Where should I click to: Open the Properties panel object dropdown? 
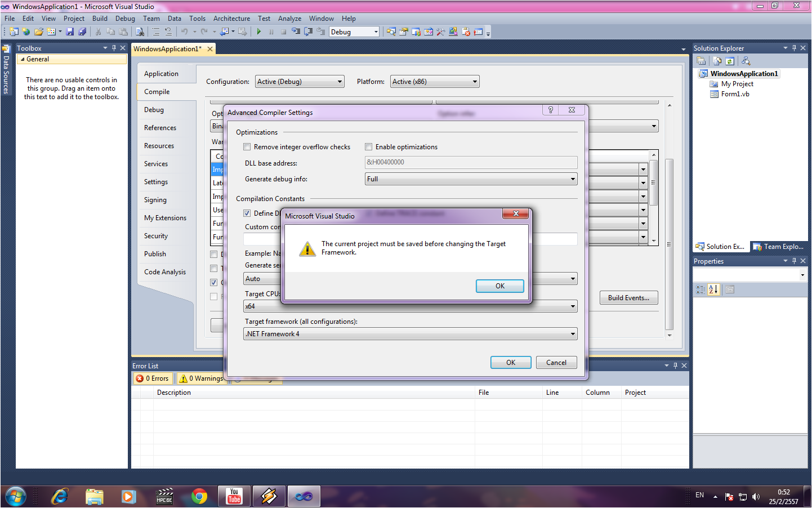click(802, 275)
